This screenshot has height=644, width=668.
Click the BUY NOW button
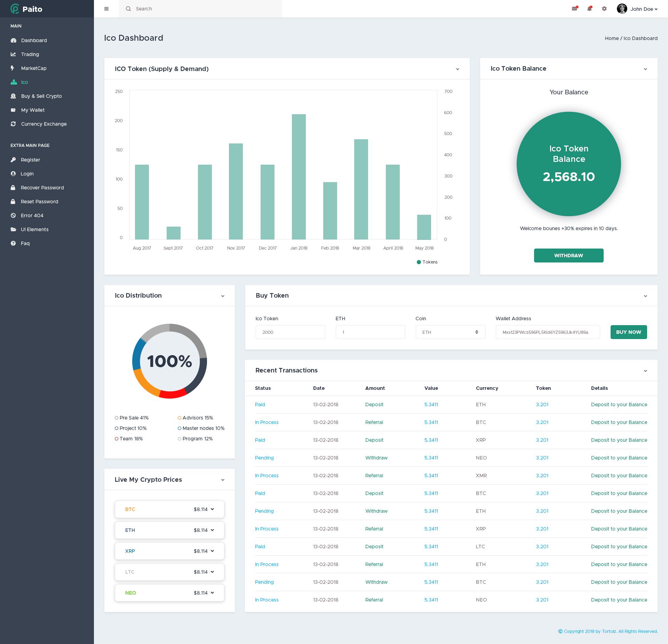pos(628,332)
